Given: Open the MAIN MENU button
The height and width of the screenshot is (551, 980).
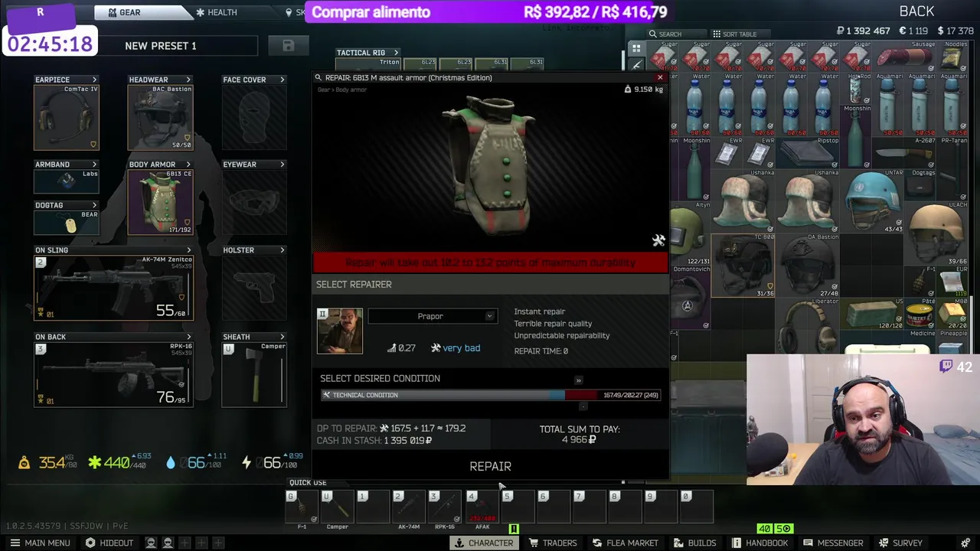Looking at the screenshot, I should [x=40, y=543].
